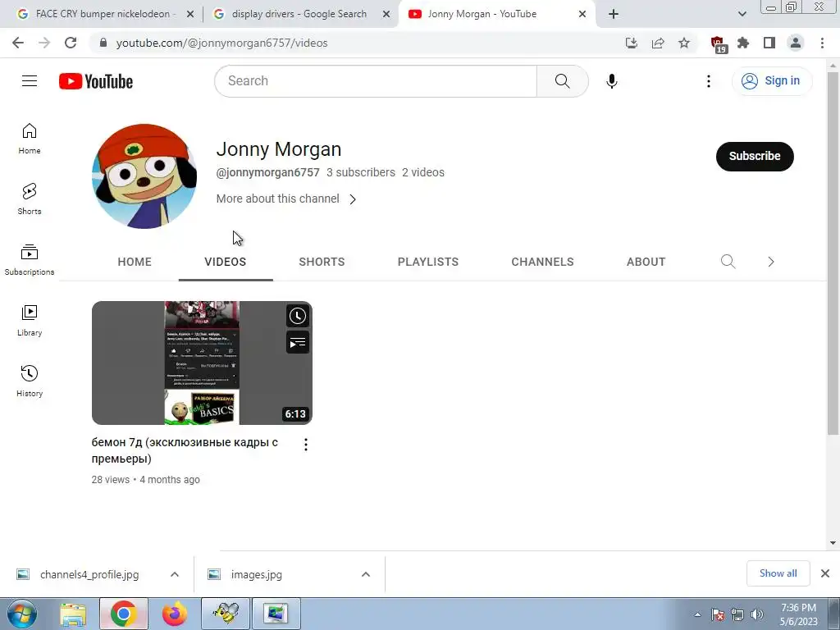Reload the page
The width and height of the screenshot is (840, 630).
point(71,43)
